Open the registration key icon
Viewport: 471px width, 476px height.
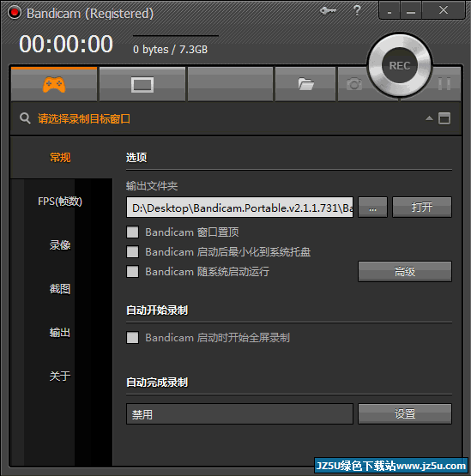point(328,11)
